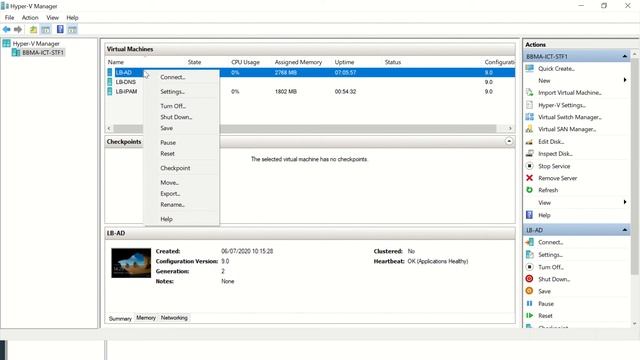Screen dimensions: 640x360
Task: Expand the New submenu arrow in Actions
Action: (624, 80)
